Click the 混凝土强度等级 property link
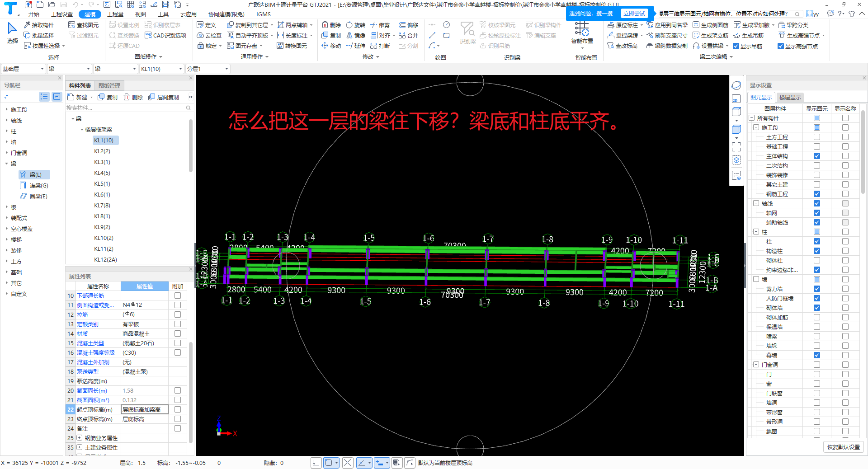868x469 pixels. click(96, 352)
